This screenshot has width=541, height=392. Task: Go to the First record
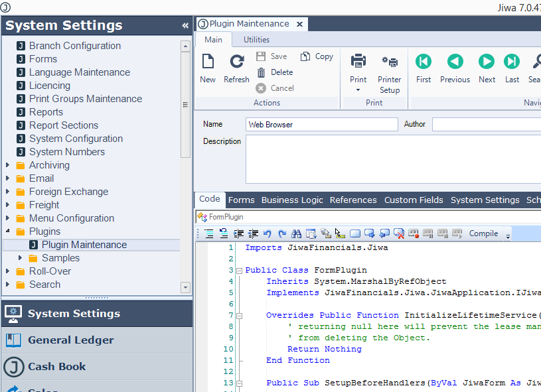[424, 62]
